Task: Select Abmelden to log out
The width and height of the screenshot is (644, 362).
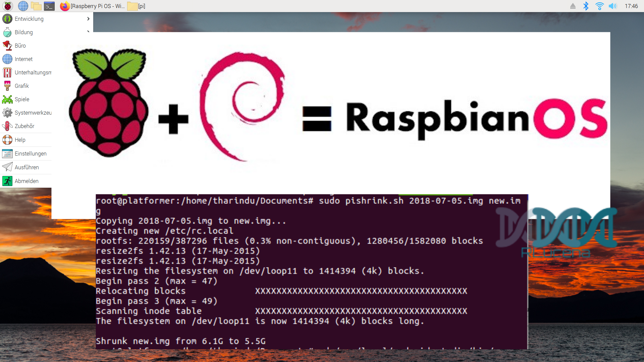Action: click(x=26, y=181)
